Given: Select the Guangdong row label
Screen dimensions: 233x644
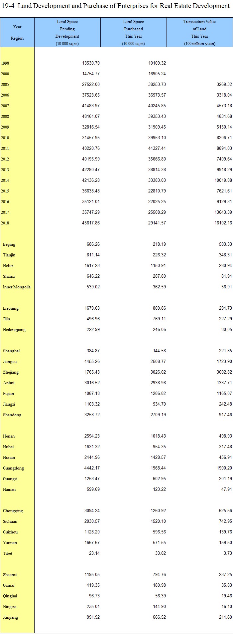Looking at the screenshot, I should [14, 468].
